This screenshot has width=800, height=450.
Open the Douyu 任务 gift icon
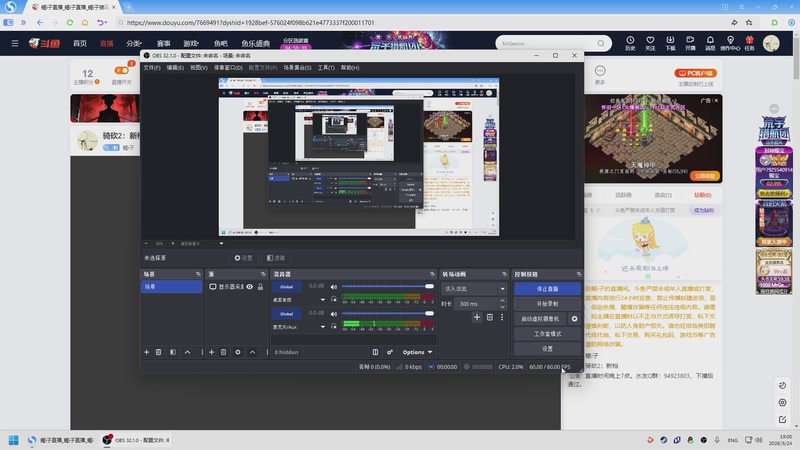[749, 43]
